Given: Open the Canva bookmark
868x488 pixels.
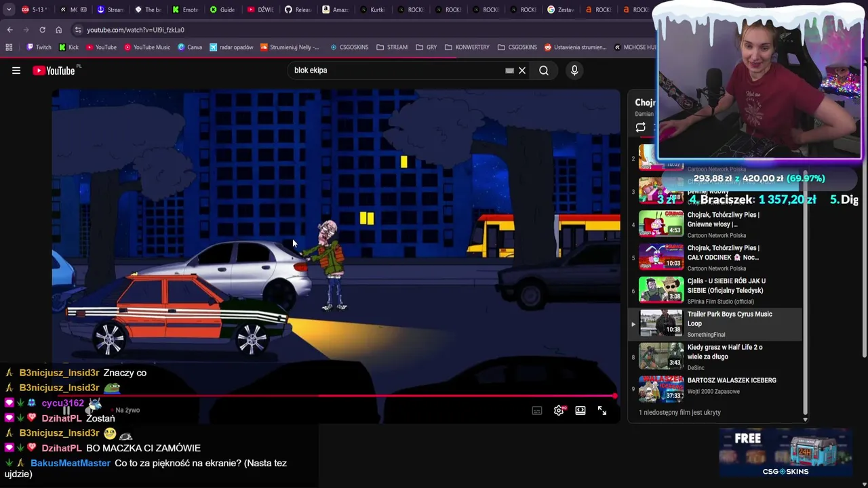Looking at the screenshot, I should pyautogui.click(x=190, y=47).
